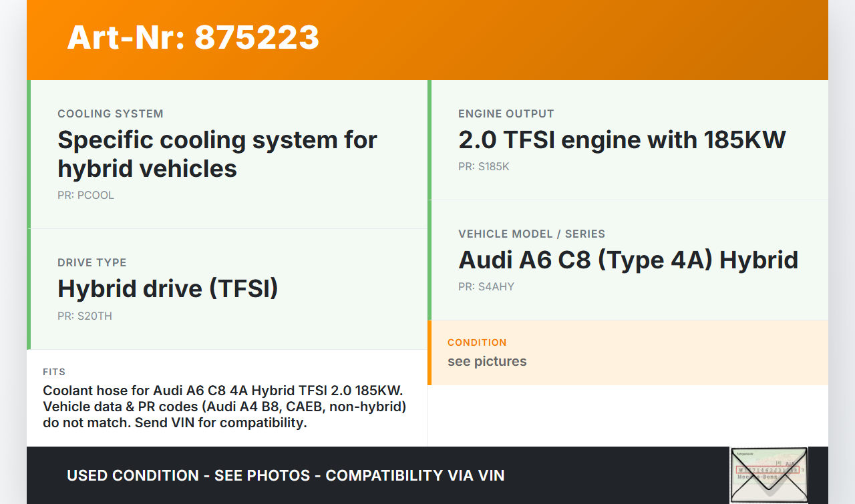Select the Cooling System card title
The height and width of the screenshot is (504, 855).
tap(110, 113)
